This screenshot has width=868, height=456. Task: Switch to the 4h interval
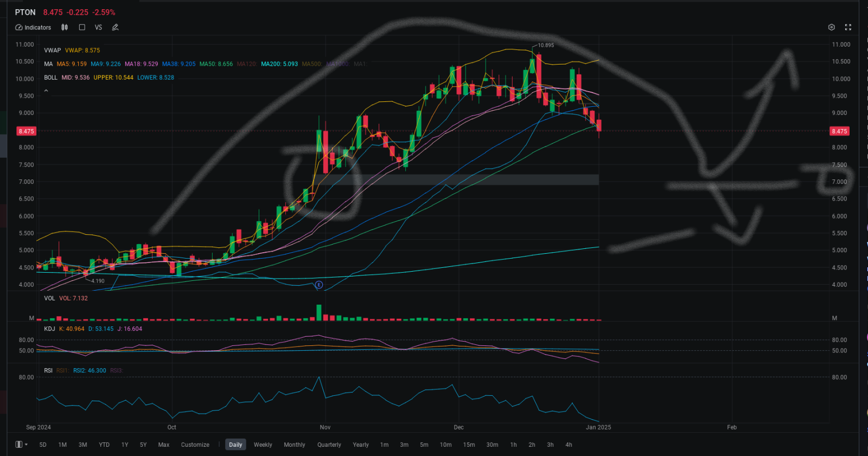coord(569,445)
